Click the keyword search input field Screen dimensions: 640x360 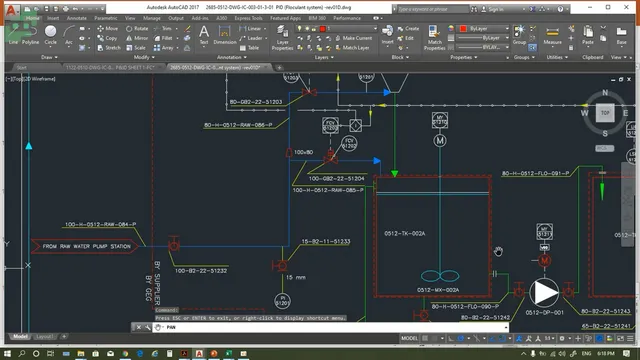coord(432,9)
